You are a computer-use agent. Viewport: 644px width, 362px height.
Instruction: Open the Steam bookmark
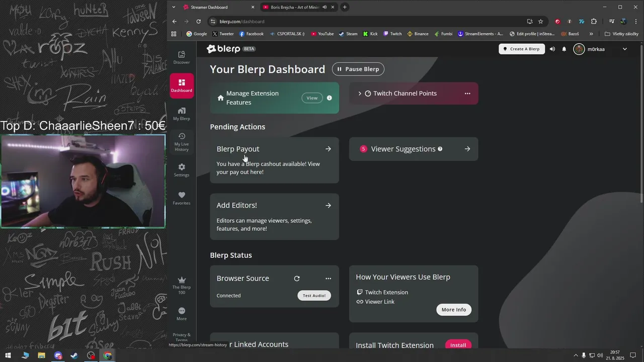(348, 34)
